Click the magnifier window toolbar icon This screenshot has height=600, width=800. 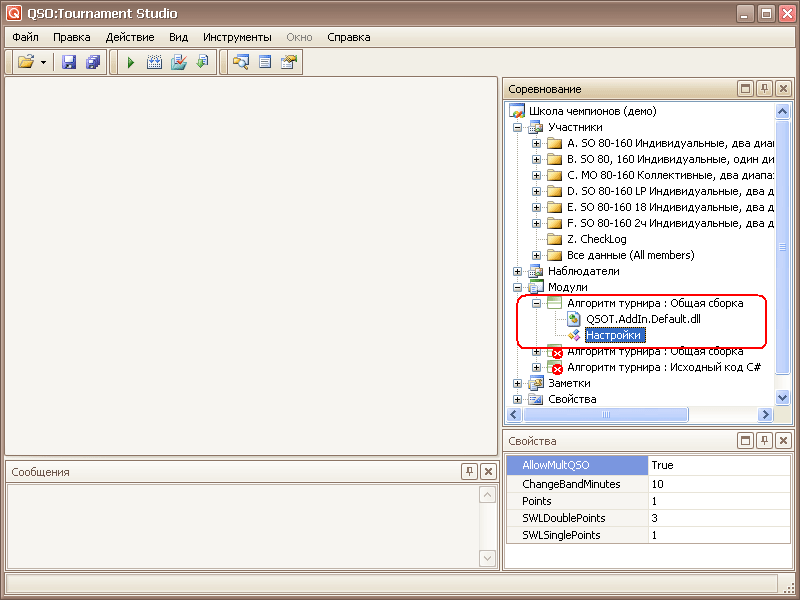[241, 62]
